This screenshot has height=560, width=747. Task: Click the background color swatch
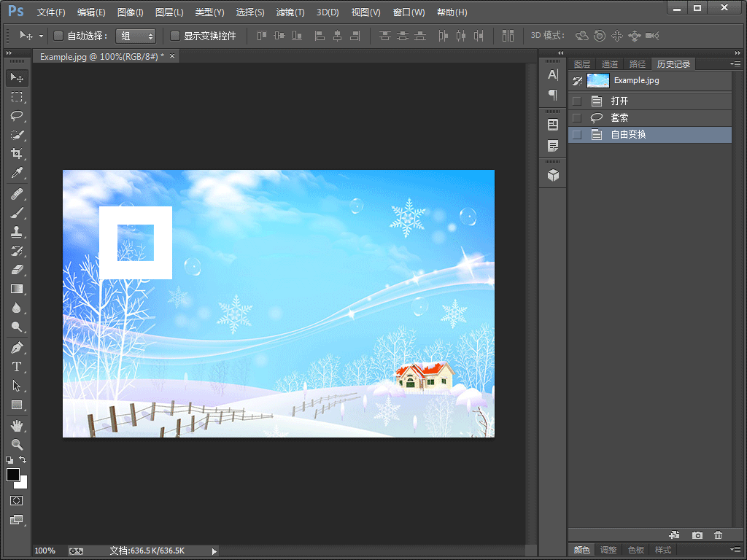(x=23, y=485)
